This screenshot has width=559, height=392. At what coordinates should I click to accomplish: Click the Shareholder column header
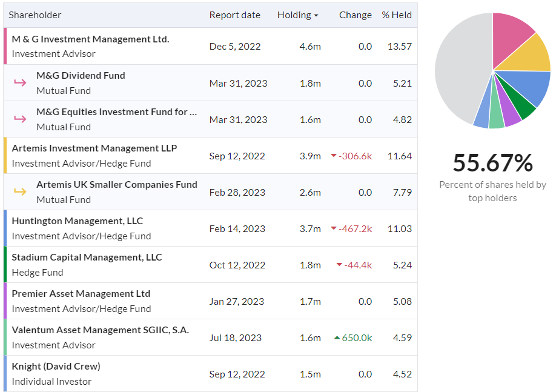click(35, 15)
